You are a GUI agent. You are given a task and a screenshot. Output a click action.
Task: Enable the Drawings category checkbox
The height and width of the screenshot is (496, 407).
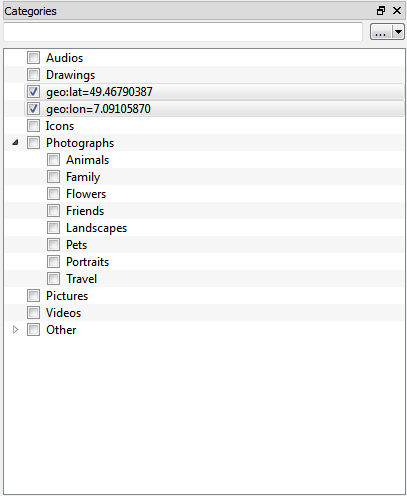click(x=33, y=74)
